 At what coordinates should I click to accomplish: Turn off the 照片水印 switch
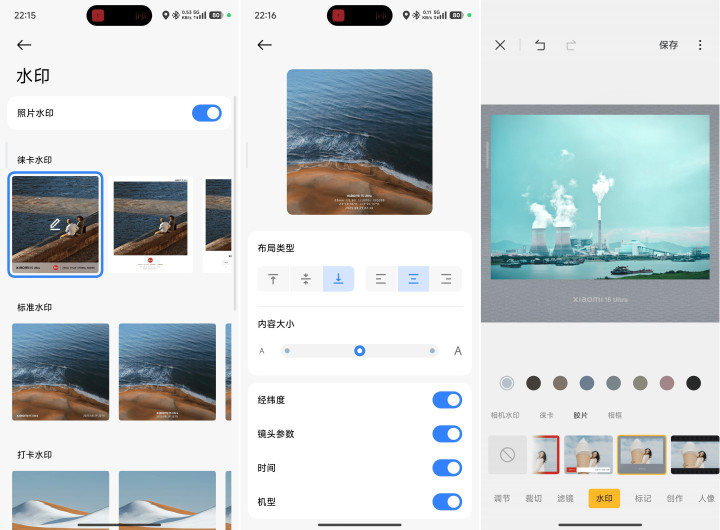click(206, 113)
